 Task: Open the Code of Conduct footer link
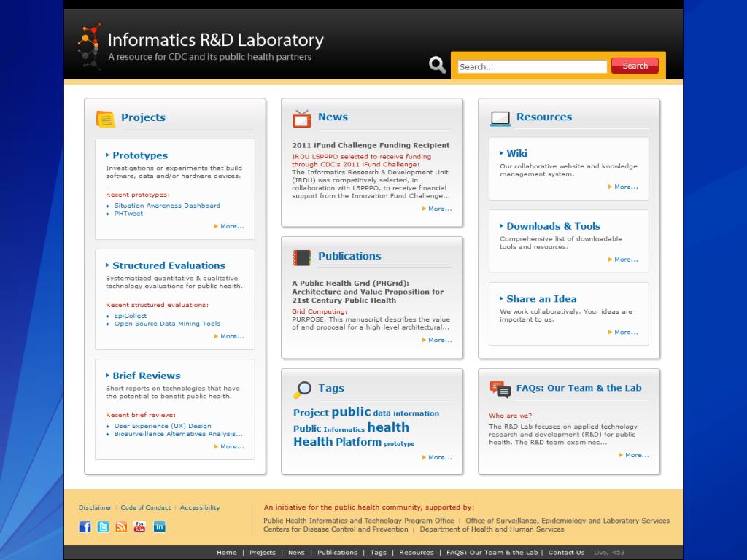(146, 507)
